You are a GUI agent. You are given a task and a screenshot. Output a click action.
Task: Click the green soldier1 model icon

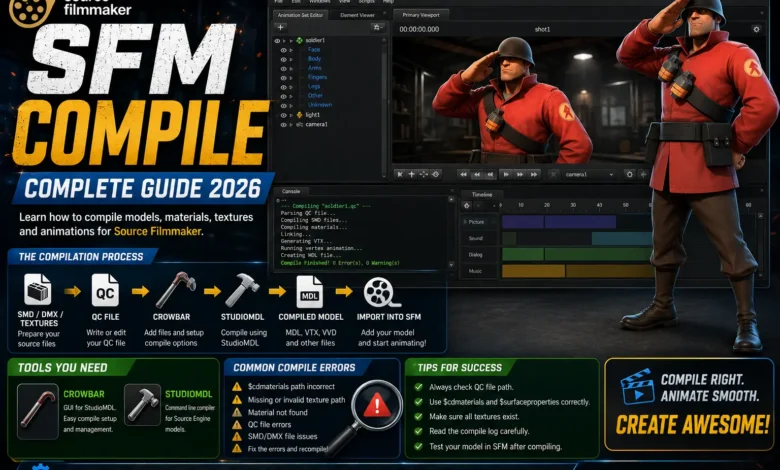[299, 41]
